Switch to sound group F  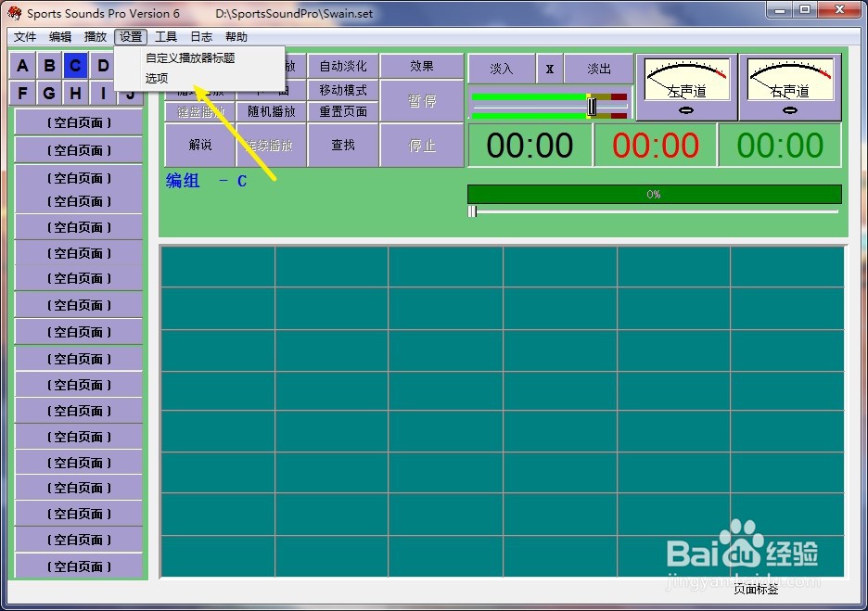pyautogui.click(x=22, y=93)
